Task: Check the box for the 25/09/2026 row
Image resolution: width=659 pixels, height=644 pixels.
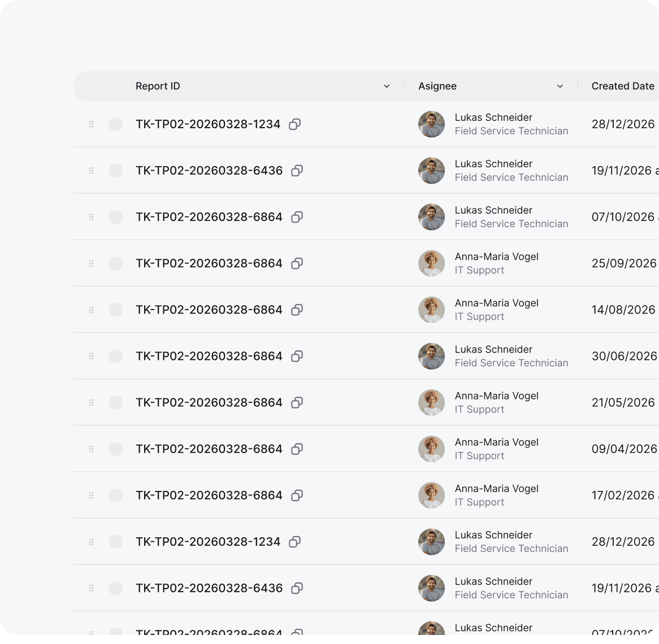Action: click(116, 263)
